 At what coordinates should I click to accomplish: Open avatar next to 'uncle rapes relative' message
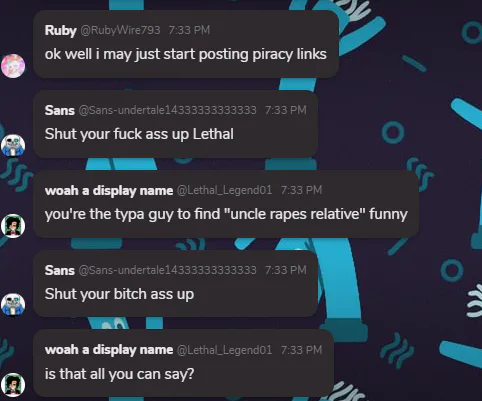pyautogui.click(x=13, y=226)
